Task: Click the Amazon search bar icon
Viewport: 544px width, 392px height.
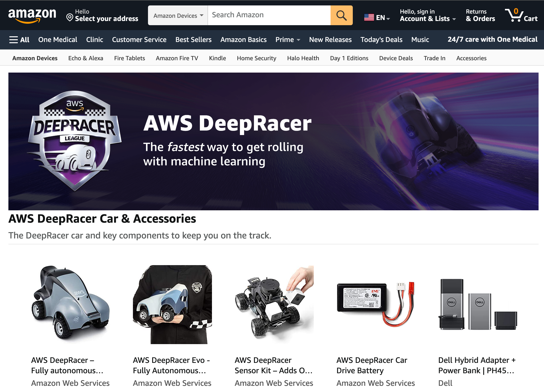Action: 341,15
